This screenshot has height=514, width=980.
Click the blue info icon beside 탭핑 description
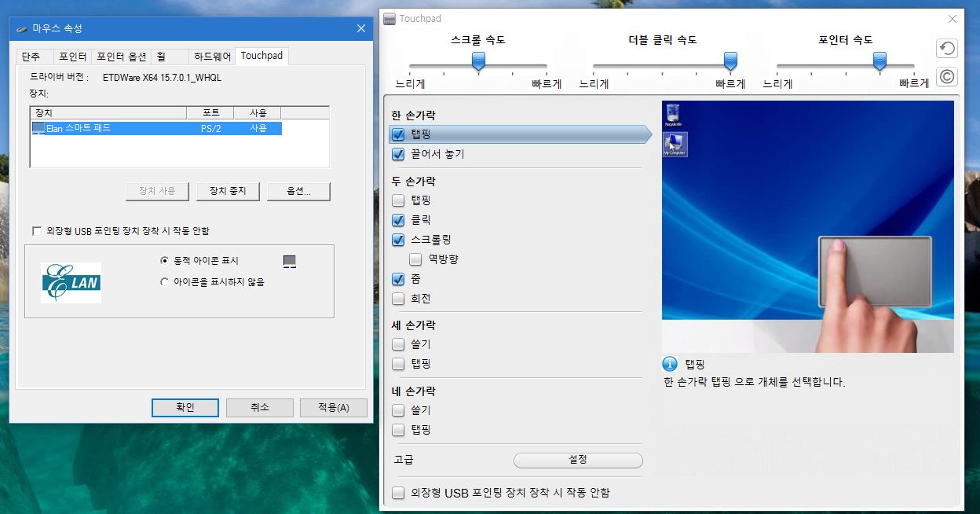click(x=670, y=364)
